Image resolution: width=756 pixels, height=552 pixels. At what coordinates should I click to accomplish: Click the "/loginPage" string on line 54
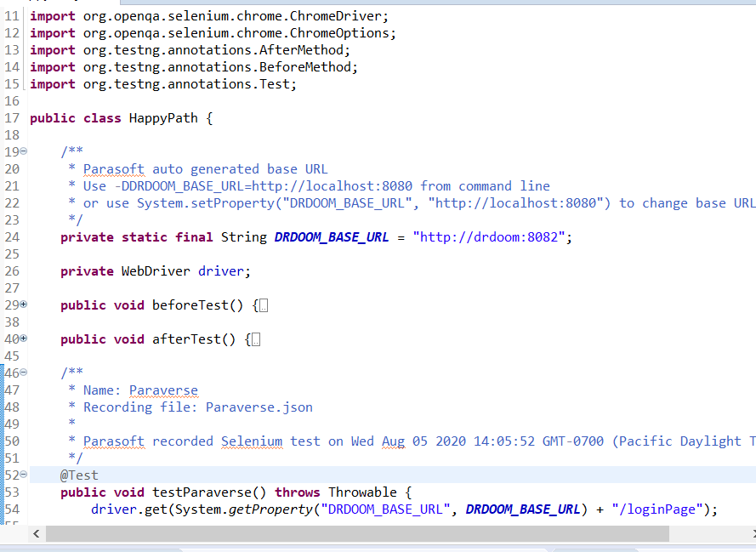click(x=663, y=509)
